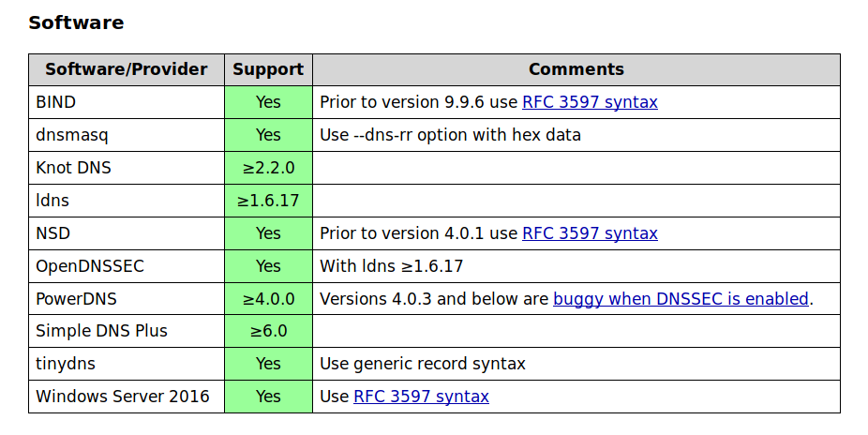Viewport: 868px width, 435px height.
Task: Click the green ≥1.6.17 support cell for ldns
Action: coord(268,201)
